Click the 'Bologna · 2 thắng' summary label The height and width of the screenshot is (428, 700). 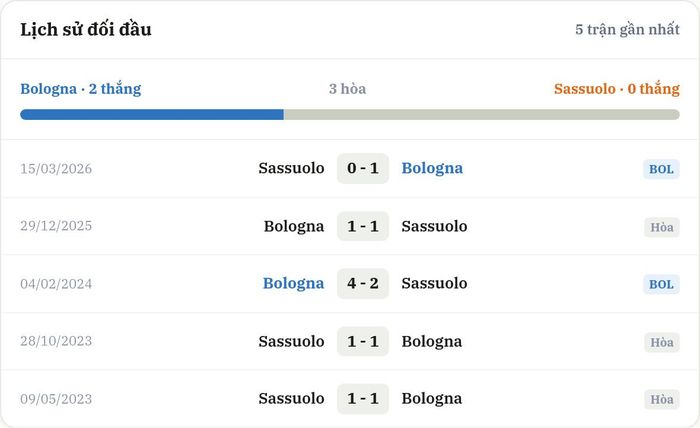[x=81, y=89]
